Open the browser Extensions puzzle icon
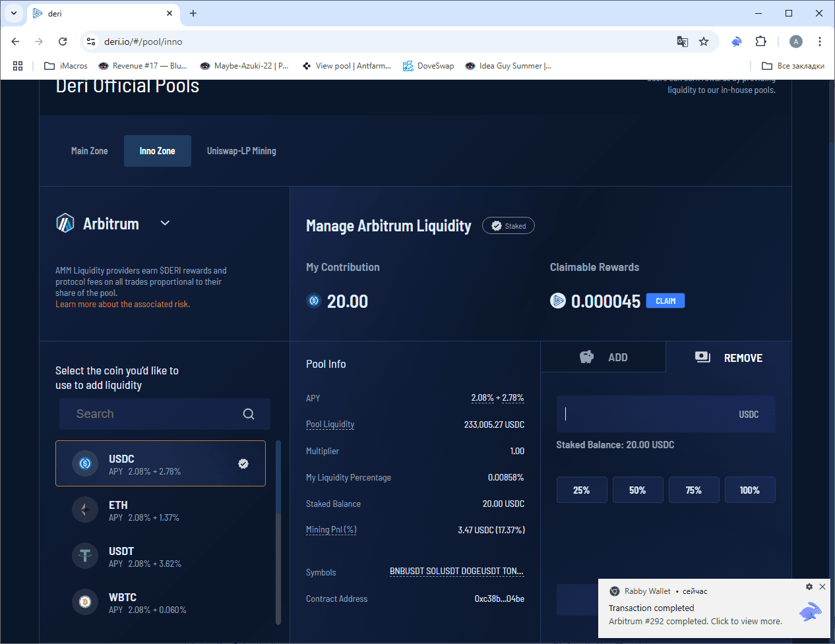This screenshot has width=835, height=644. click(760, 42)
